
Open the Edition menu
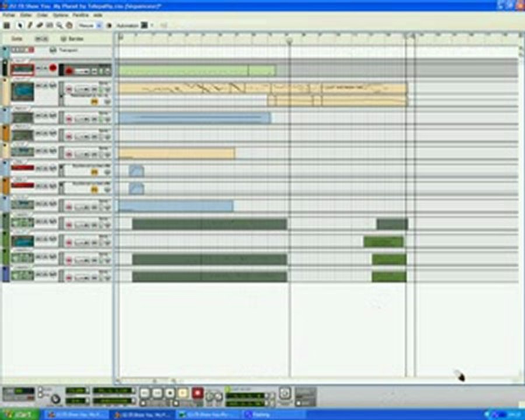click(26, 15)
